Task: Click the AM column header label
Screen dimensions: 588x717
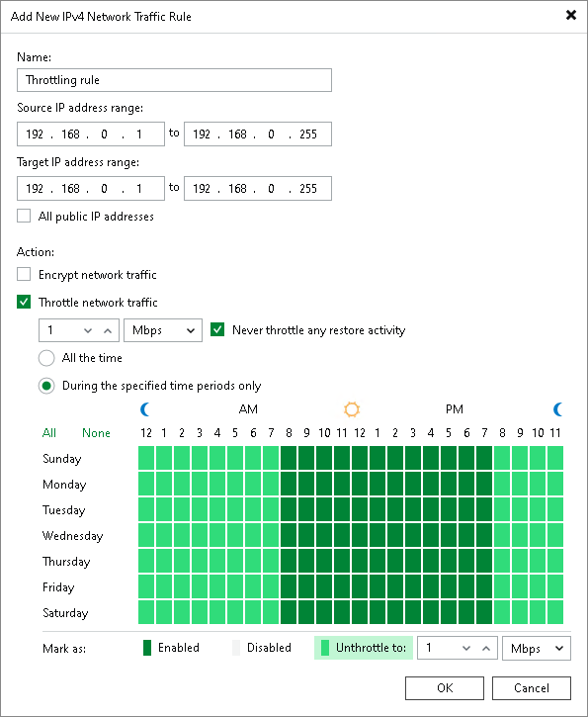Action: click(x=248, y=409)
